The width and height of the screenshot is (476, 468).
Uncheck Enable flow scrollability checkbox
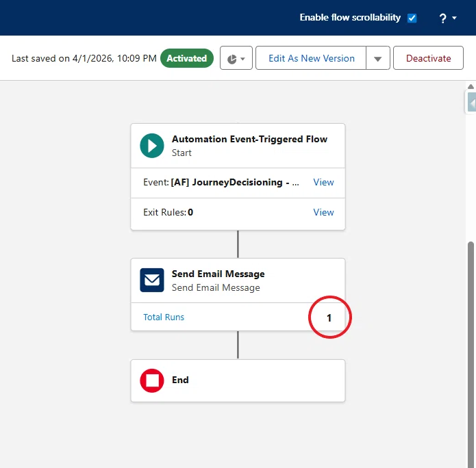pyautogui.click(x=412, y=18)
